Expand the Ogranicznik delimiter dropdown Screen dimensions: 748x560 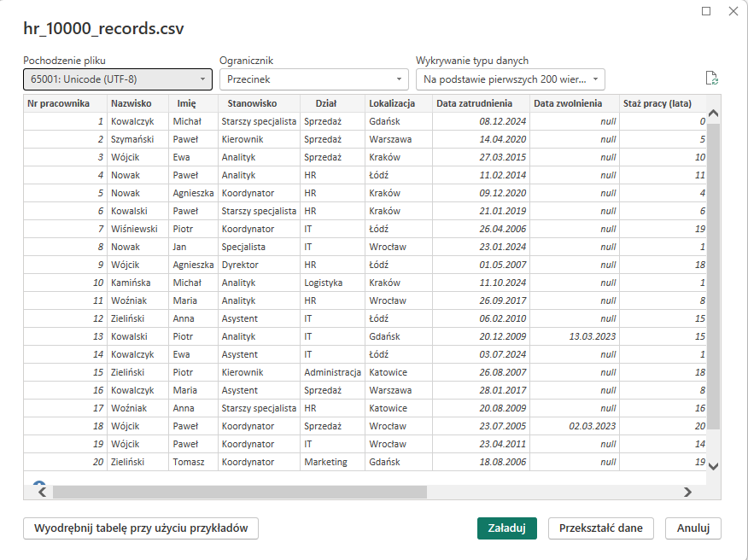click(x=313, y=79)
